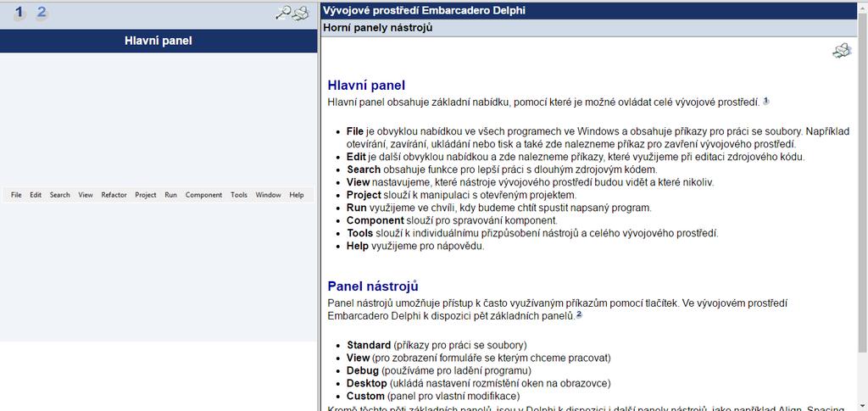Click bold 'Desktop' in the toolbar list
Viewport: 868px width, 411px height.
click(367, 383)
